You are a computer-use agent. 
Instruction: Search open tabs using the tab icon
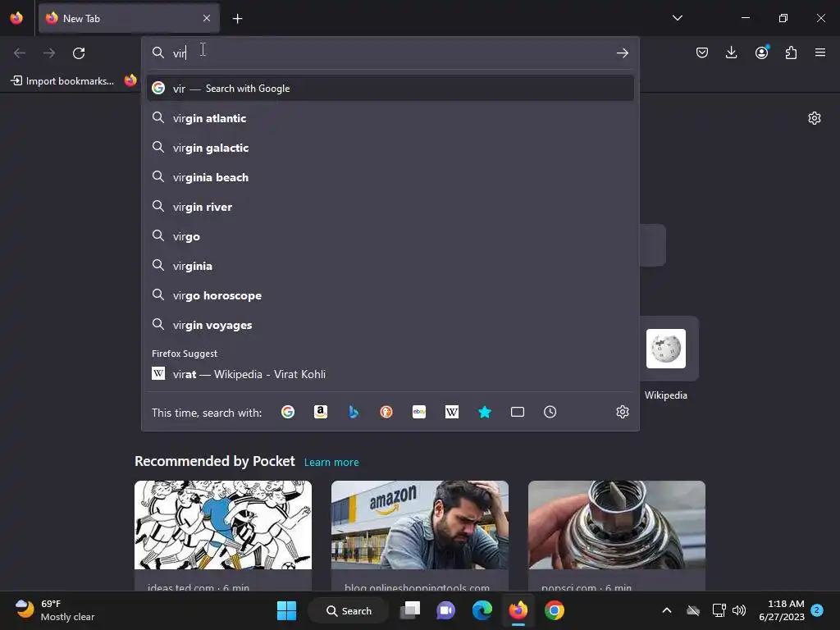point(518,412)
